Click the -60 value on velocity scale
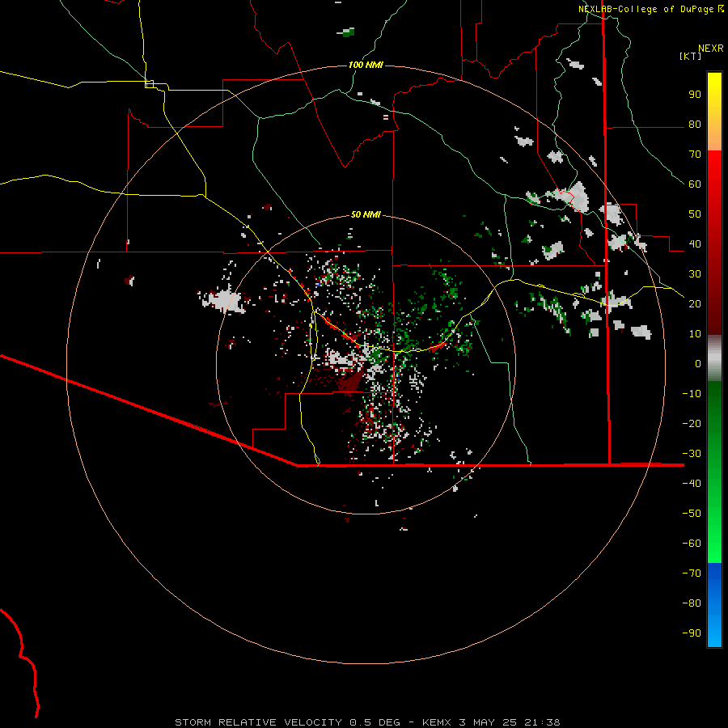The height and width of the screenshot is (728, 728). (x=692, y=544)
